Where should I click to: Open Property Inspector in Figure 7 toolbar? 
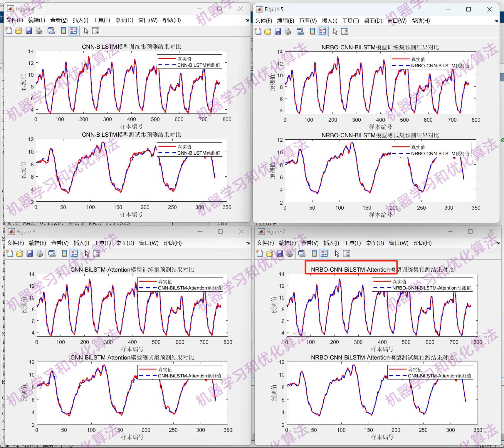coord(347,253)
